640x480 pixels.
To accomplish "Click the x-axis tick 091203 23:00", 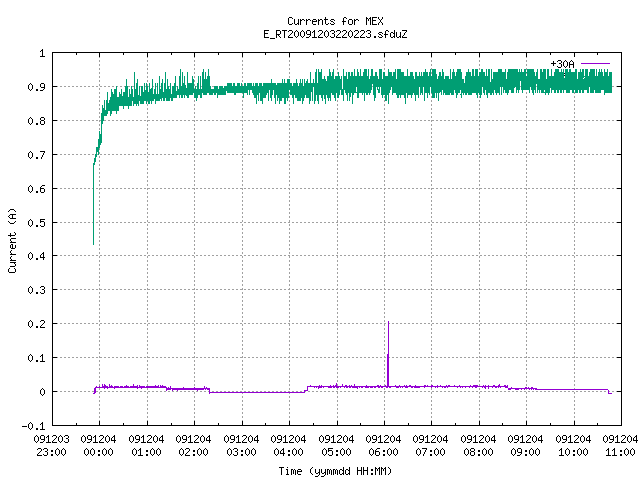I will (51, 446).
